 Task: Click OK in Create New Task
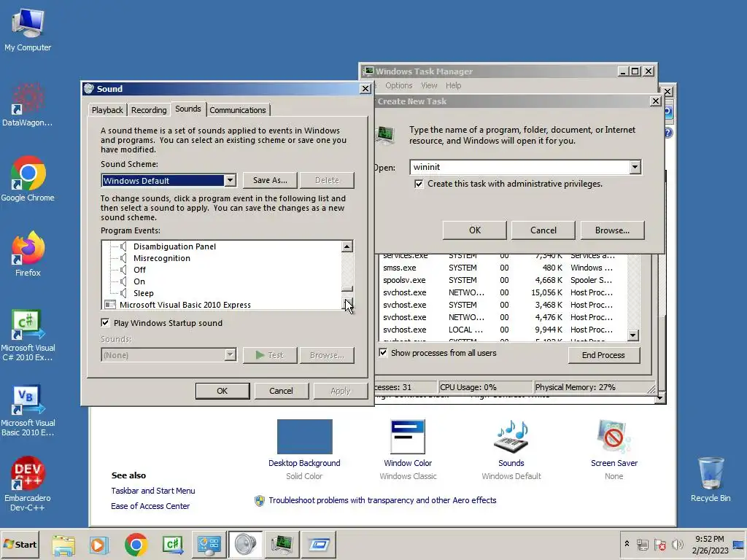point(474,230)
